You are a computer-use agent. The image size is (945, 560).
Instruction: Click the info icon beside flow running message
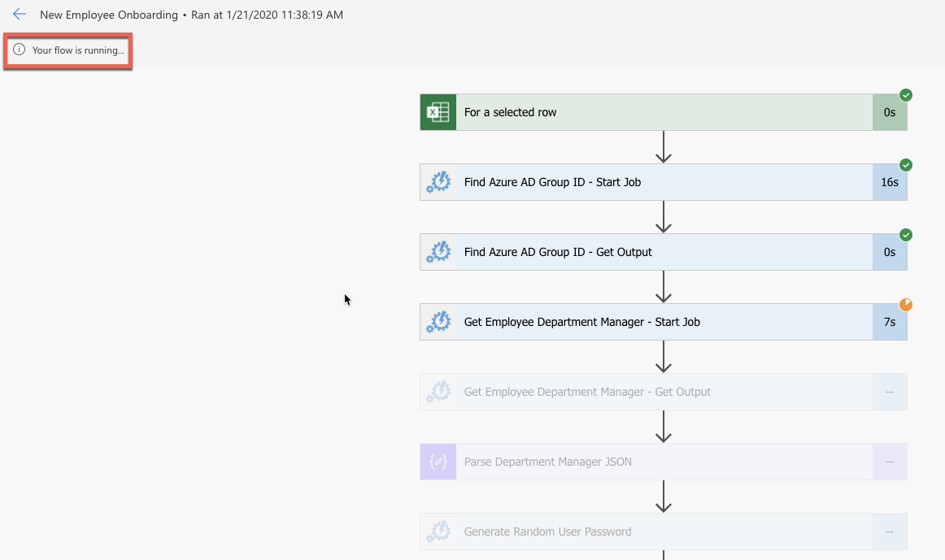tap(20, 50)
